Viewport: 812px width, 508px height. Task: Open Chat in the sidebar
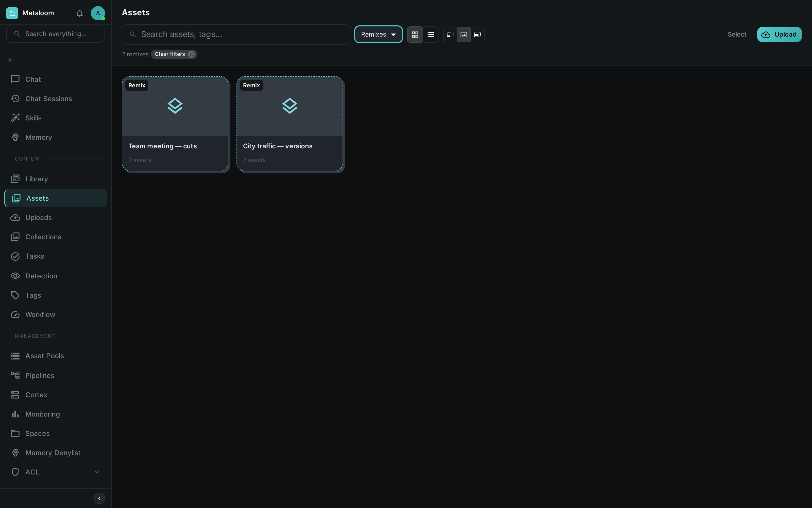point(55,79)
